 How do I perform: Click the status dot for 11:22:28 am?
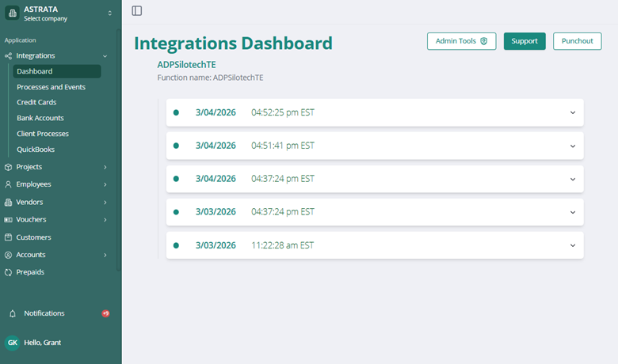coord(176,245)
